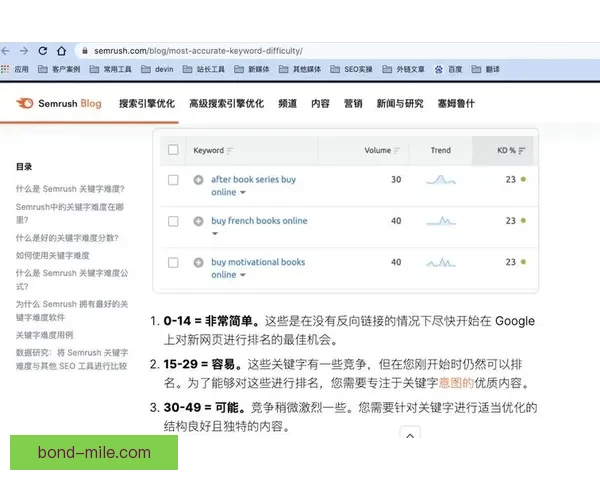Open the 新媒体 bookmark folder
The width and height of the screenshot is (600, 480).
click(x=252, y=69)
